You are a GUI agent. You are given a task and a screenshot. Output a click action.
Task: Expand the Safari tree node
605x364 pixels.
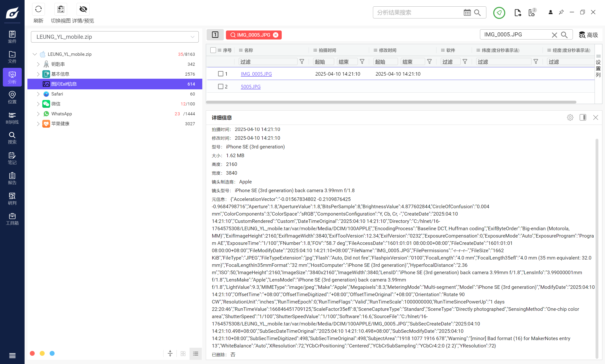tap(38, 94)
